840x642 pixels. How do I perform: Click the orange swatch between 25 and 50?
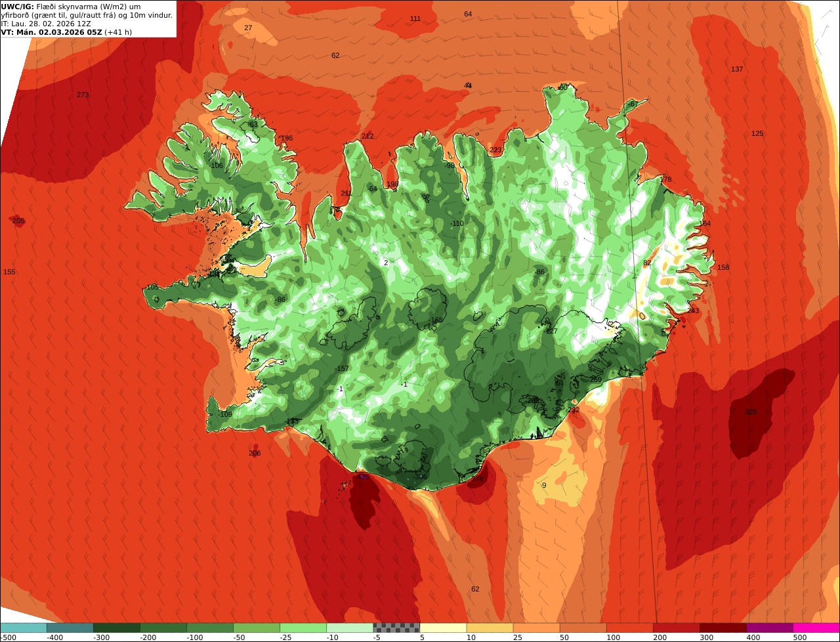(x=536, y=628)
